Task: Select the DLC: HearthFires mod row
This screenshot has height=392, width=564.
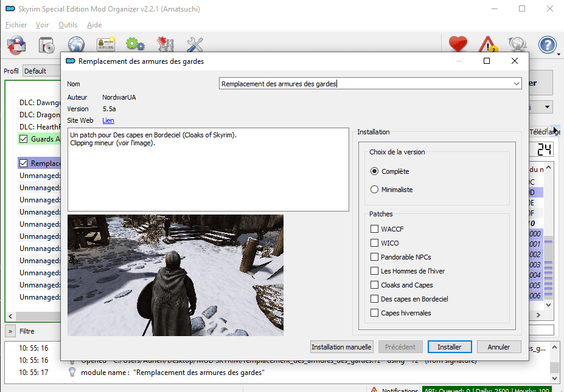Action: point(40,127)
